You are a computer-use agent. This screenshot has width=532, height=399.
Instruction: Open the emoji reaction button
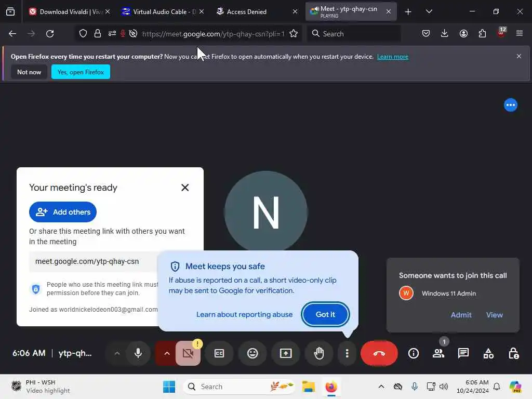252,353
